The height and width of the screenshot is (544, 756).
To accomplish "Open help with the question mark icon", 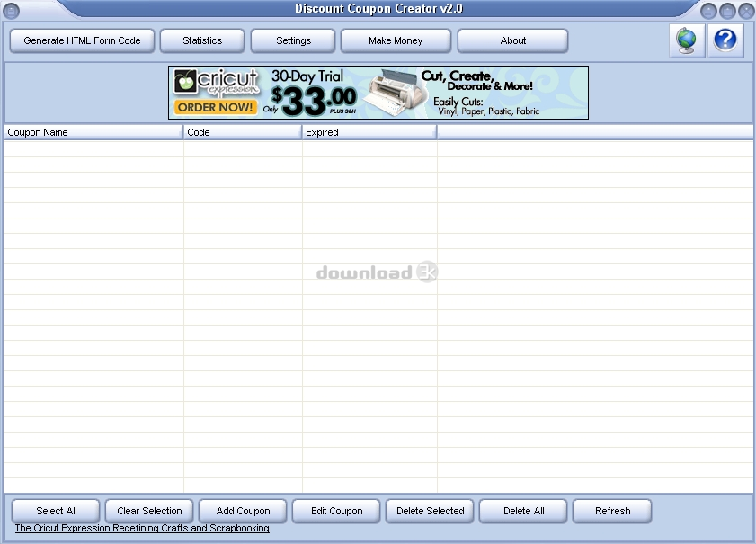I will (x=725, y=41).
